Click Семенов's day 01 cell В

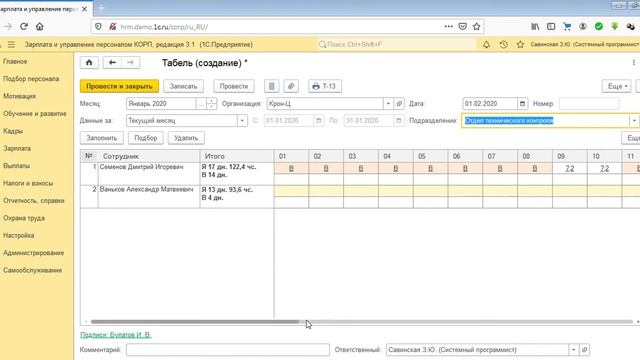click(291, 168)
